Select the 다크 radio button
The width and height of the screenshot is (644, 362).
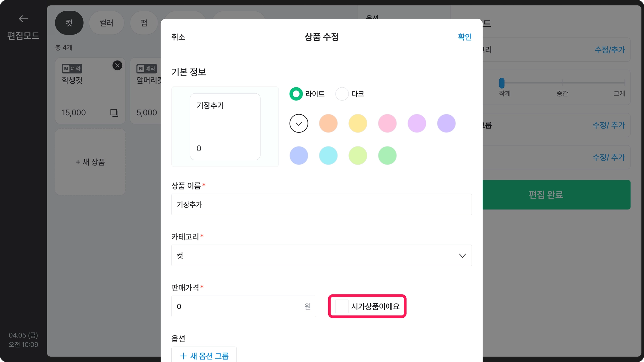tap(342, 94)
